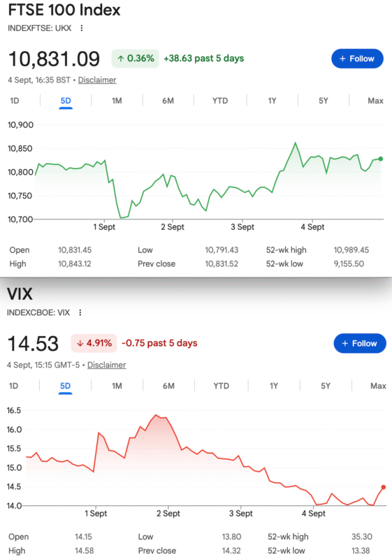Image resolution: width=392 pixels, height=559 pixels.
Task: Select 5Y range on VIX chart
Action: pyautogui.click(x=326, y=386)
